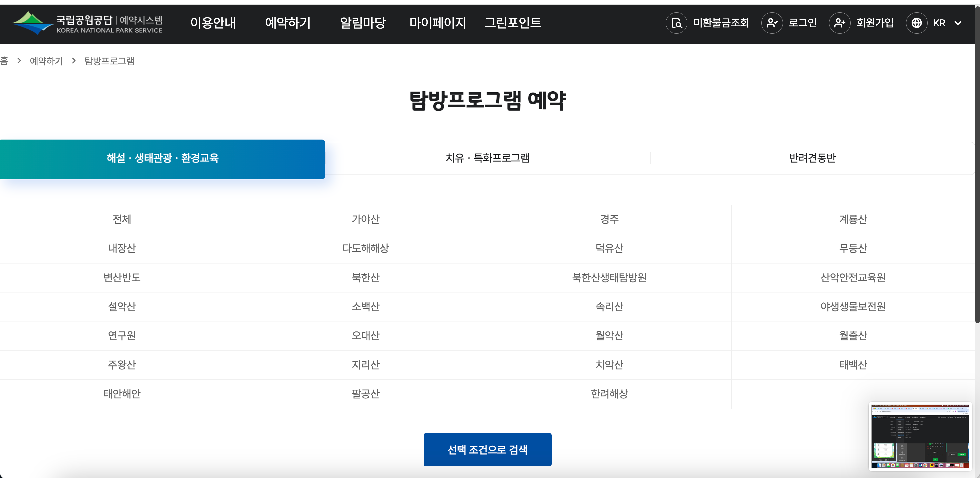Switch to the 치유·특화프로그램 tab

coord(488,158)
